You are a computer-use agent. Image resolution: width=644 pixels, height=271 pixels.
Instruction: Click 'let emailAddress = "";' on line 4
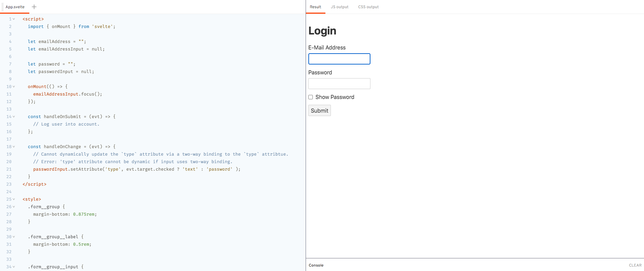click(x=57, y=42)
